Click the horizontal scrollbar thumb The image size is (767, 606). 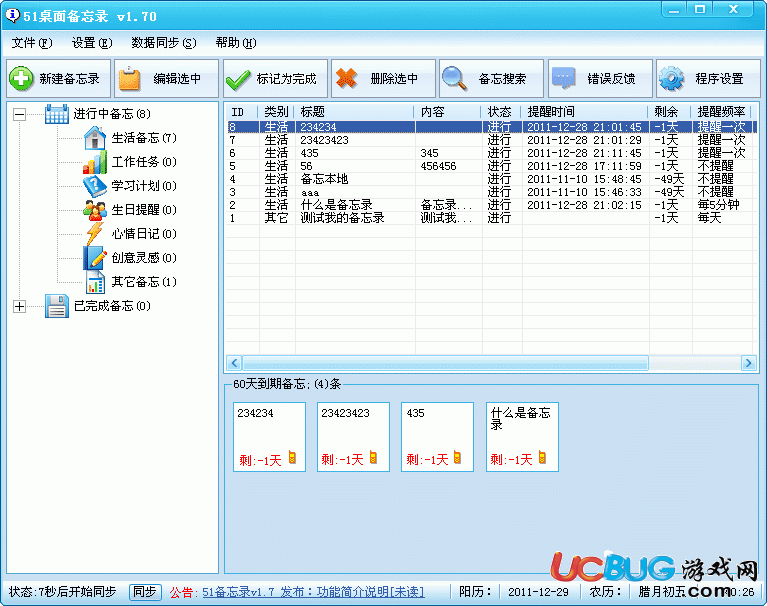click(x=446, y=363)
